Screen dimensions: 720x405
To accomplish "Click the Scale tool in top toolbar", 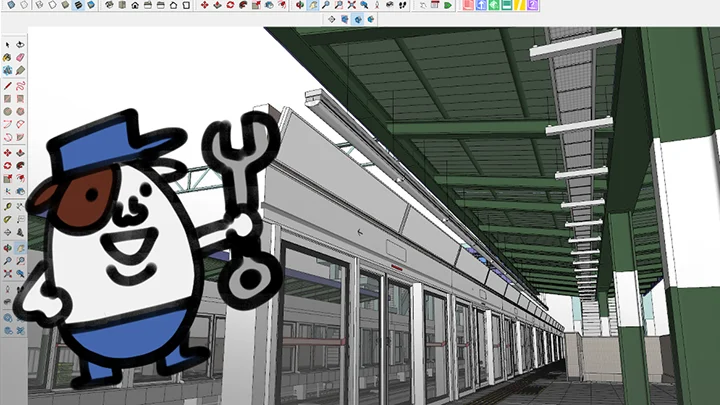I will (256, 5).
